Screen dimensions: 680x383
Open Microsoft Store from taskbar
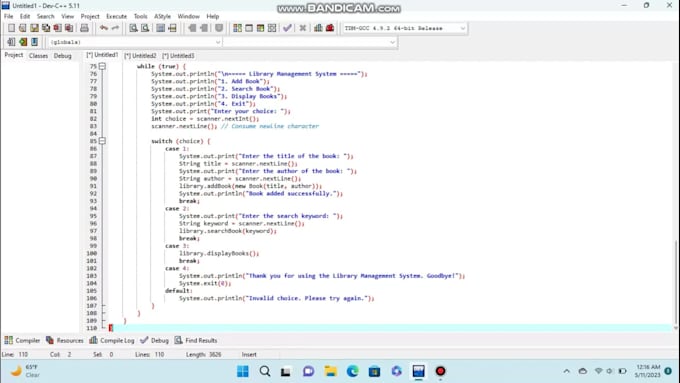374,371
